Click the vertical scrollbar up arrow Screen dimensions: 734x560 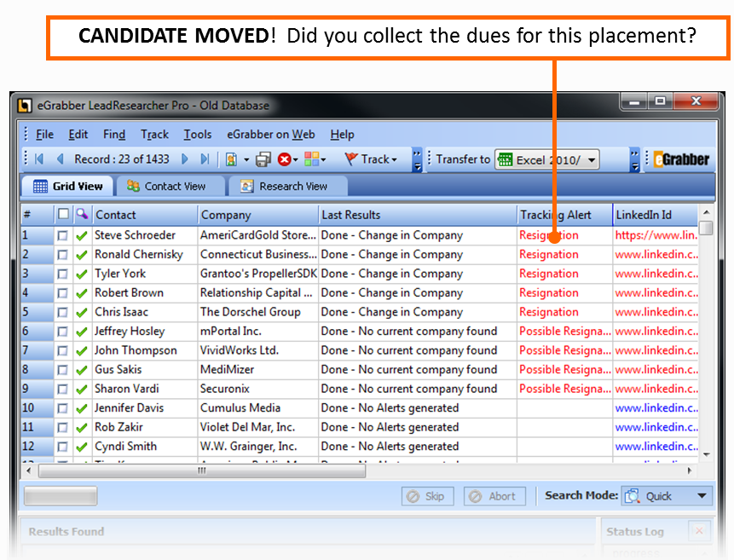pos(707,212)
